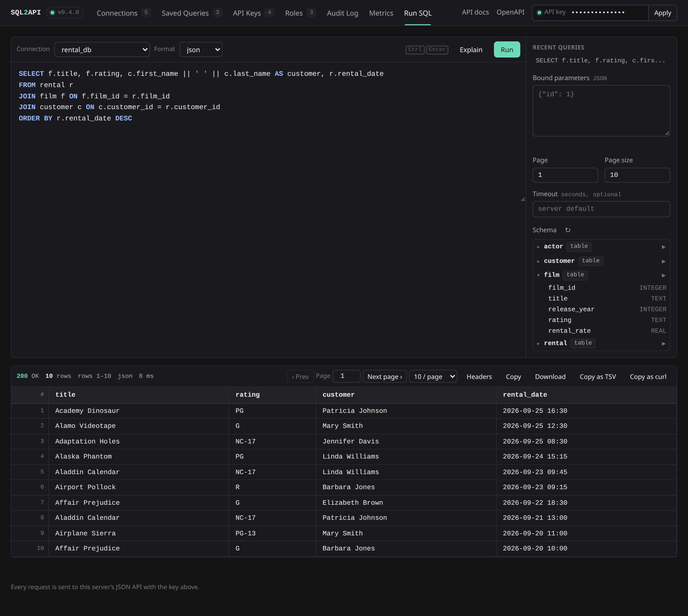The width and height of the screenshot is (688, 616).
Task: Click the 200 OK status text
Action: click(x=28, y=376)
